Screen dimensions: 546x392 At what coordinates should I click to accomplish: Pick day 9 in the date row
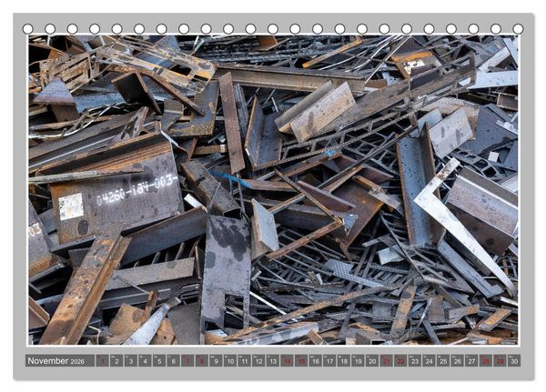pyautogui.click(x=216, y=361)
